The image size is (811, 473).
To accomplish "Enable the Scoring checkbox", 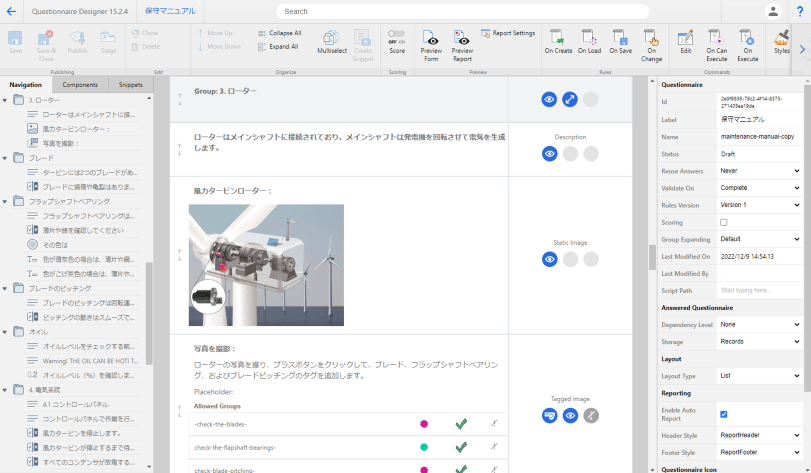I will pyautogui.click(x=724, y=222).
